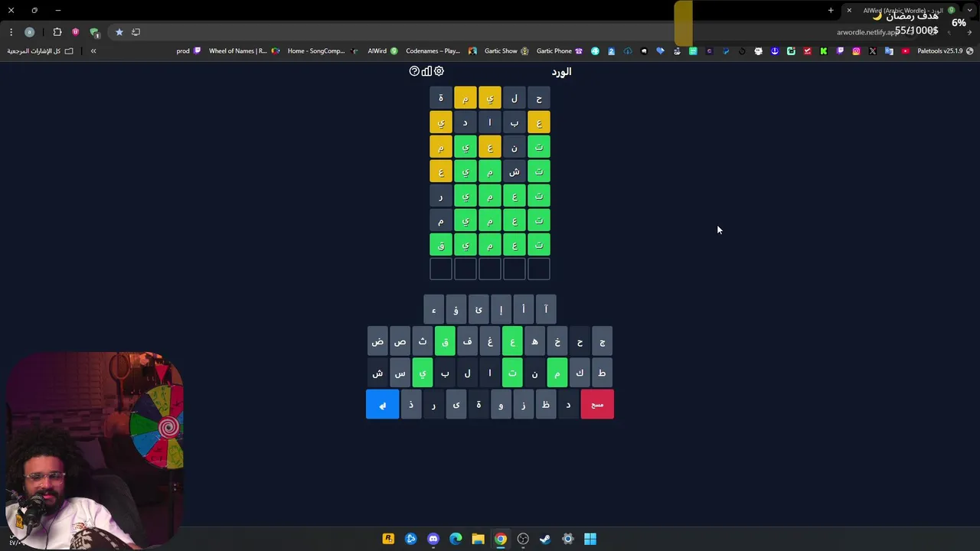Open the Chrome three-dot menu
Viewport: 980px width, 551px height.
point(11,32)
